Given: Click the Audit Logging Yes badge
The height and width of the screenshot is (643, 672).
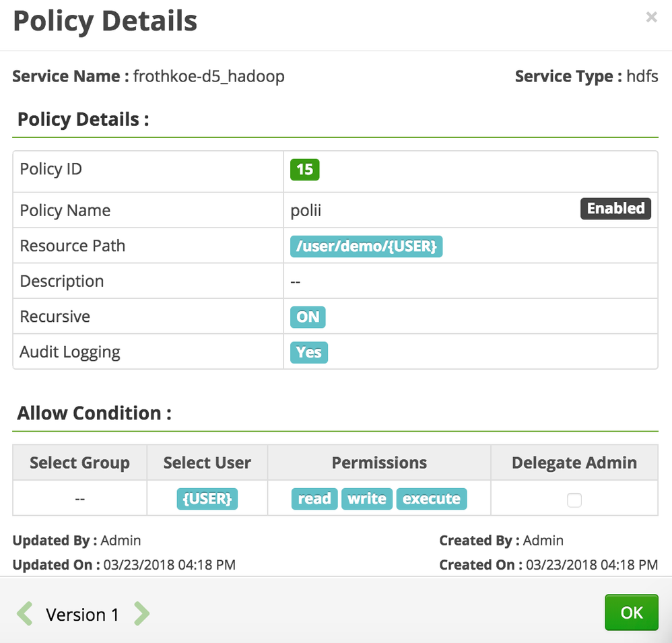Looking at the screenshot, I should [309, 352].
